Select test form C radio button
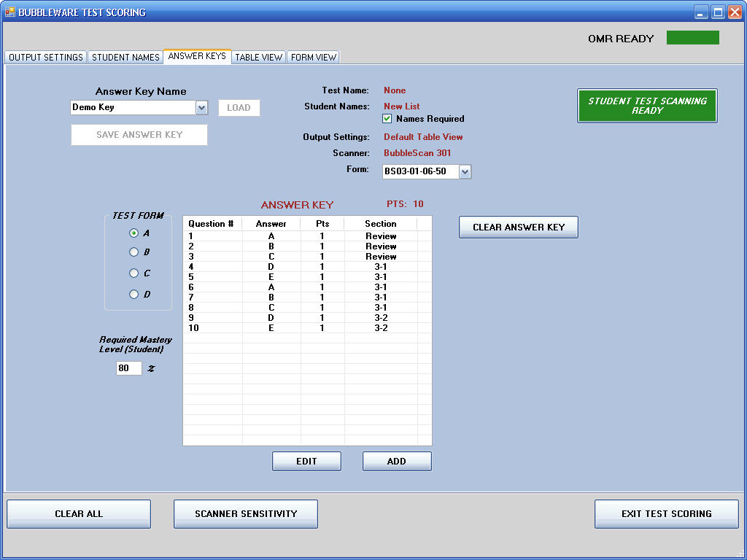The height and width of the screenshot is (560, 747). pyautogui.click(x=134, y=273)
